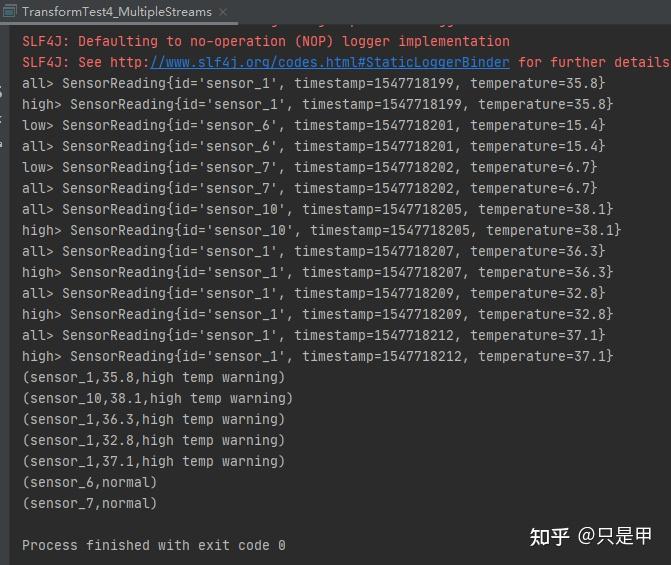The width and height of the screenshot is (671, 565).
Task: Click the all> sensor_1 temperature=36.3 line
Action: (313, 251)
